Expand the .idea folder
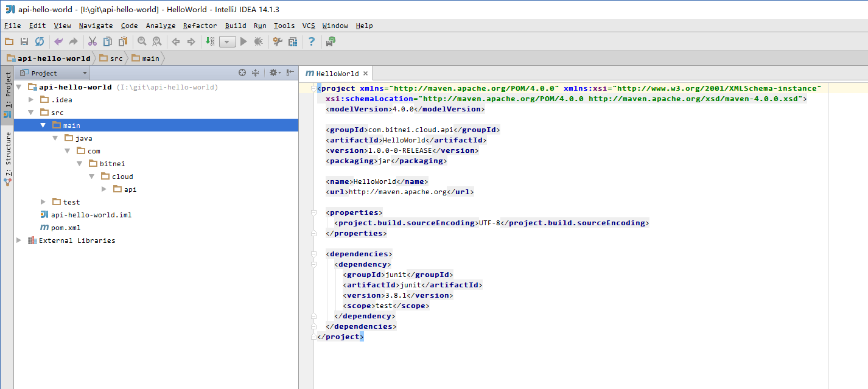This screenshot has height=389, width=868. [31, 100]
